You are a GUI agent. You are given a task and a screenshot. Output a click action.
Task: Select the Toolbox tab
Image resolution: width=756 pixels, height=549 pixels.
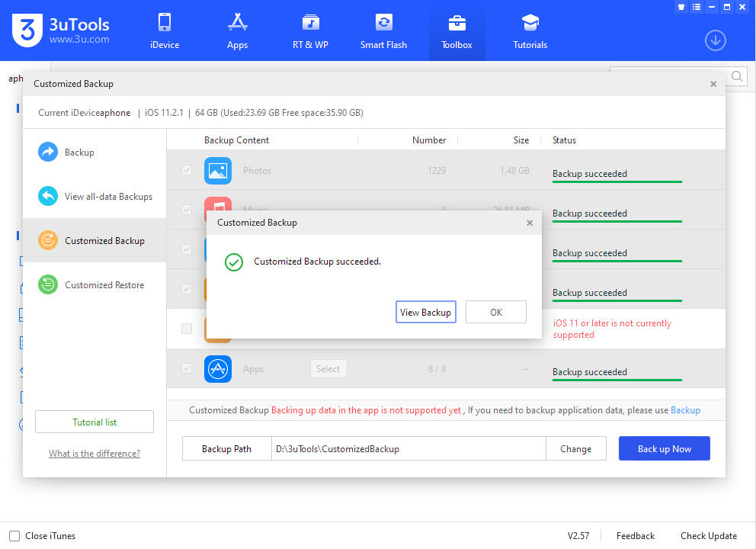click(x=456, y=30)
